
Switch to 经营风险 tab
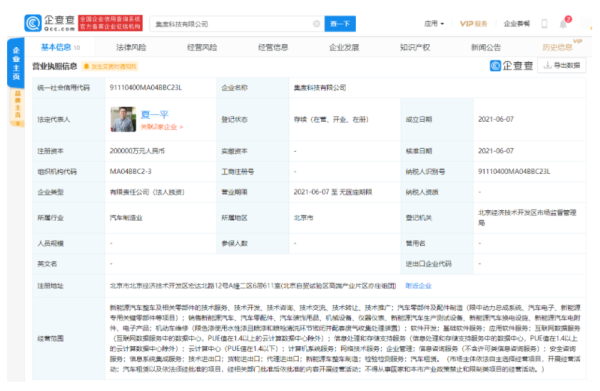202,47
